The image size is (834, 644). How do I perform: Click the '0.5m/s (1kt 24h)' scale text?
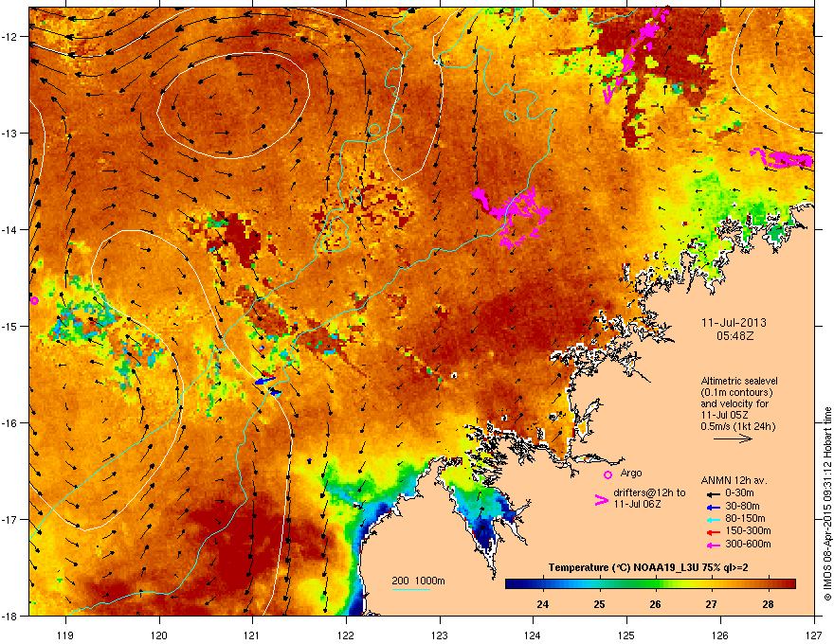738,427
